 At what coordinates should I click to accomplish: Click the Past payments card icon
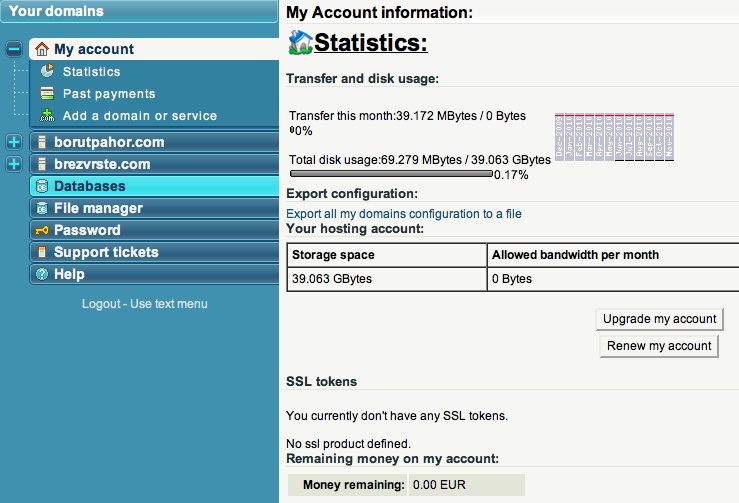click(x=47, y=93)
